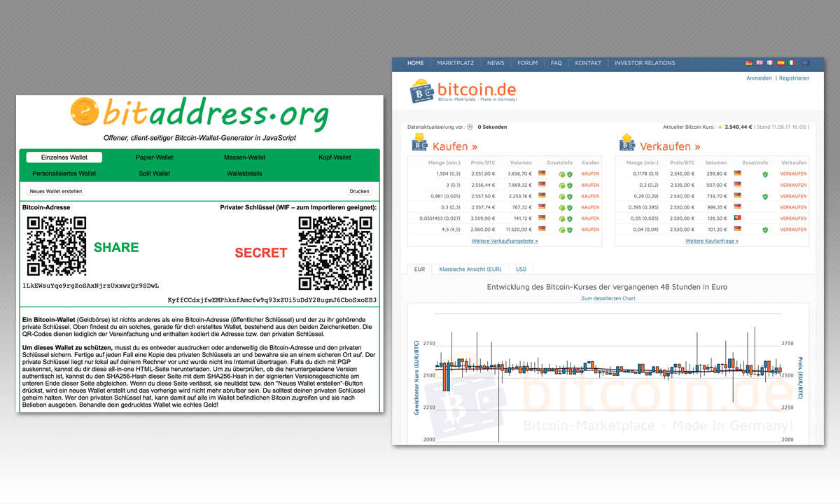Viewport: 840px width, 504px height.
Task: Open the Massen-Wallet tab
Action: click(244, 157)
